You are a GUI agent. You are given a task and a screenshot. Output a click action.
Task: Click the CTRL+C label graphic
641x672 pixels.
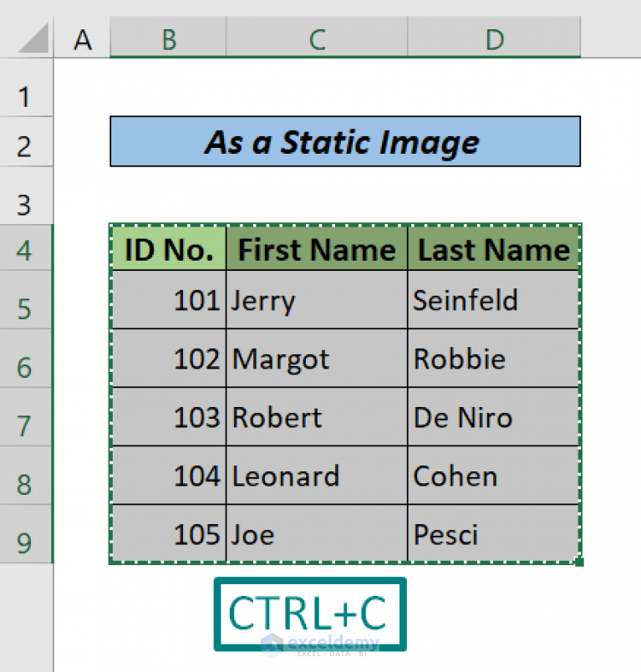pyautogui.click(x=310, y=613)
